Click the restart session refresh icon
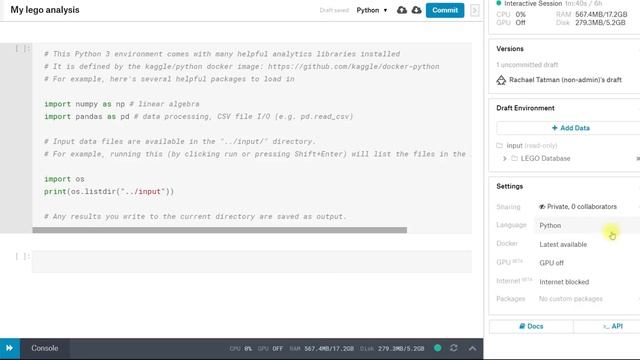This screenshot has width=640, height=360. [x=453, y=348]
